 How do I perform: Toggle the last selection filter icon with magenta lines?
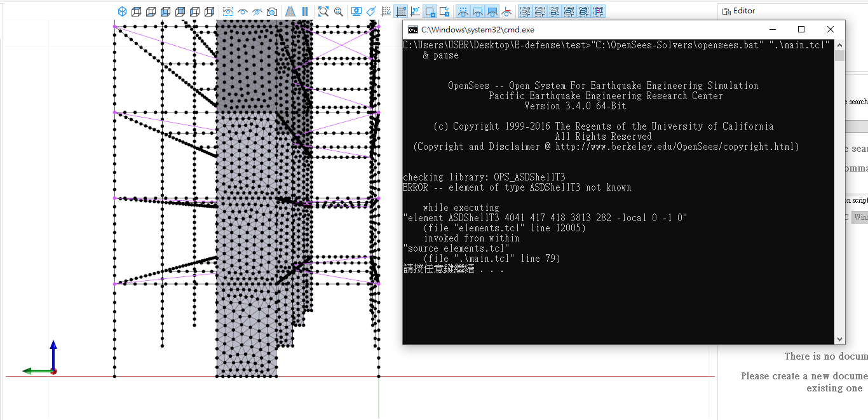[x=599, y=11]
